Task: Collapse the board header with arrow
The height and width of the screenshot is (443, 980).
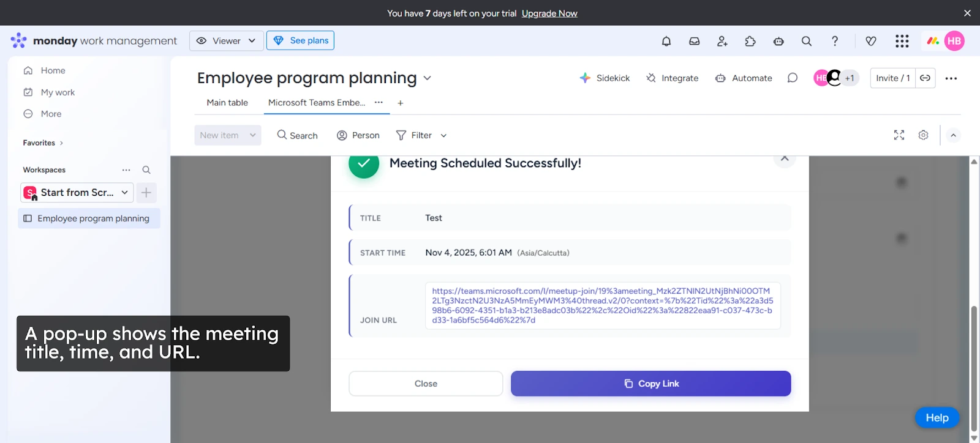Action: [953, 135]
